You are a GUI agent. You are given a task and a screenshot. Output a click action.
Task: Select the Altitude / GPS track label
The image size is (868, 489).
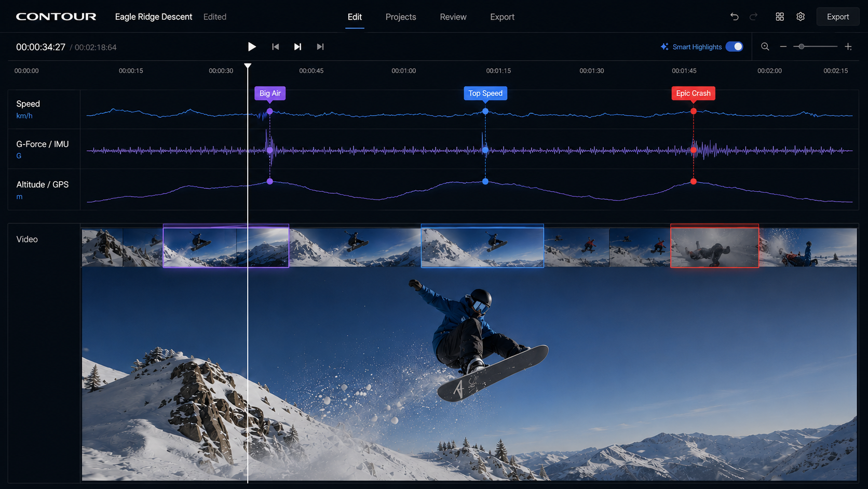click(43, 184)
